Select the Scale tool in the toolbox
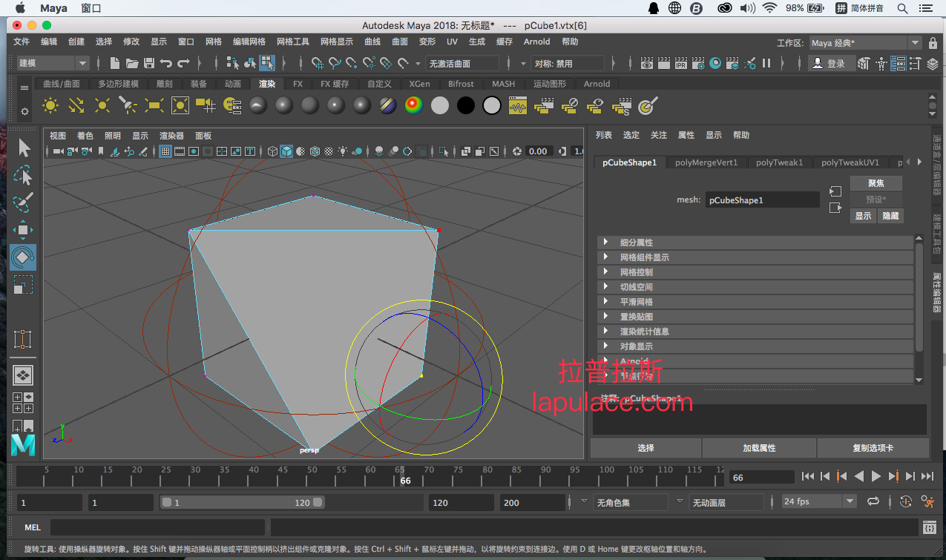This screenshot has width=946, height=560. pyautogui.click(x=24, y=285)
